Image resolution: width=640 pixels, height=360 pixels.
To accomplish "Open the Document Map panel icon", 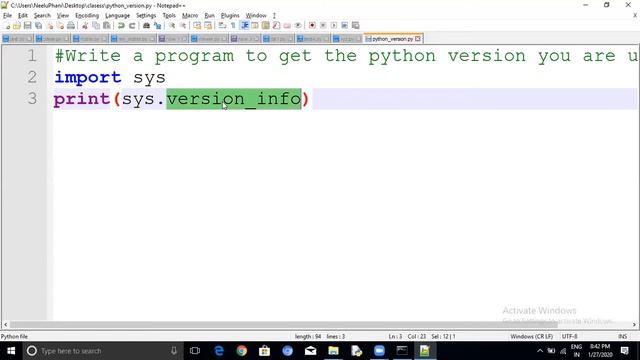I will point(265,25).
